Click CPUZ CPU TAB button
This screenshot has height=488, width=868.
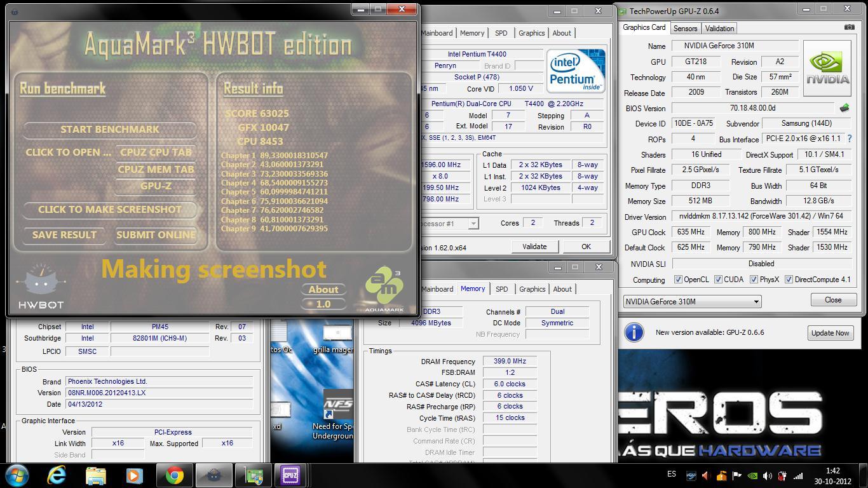[156, 152]
